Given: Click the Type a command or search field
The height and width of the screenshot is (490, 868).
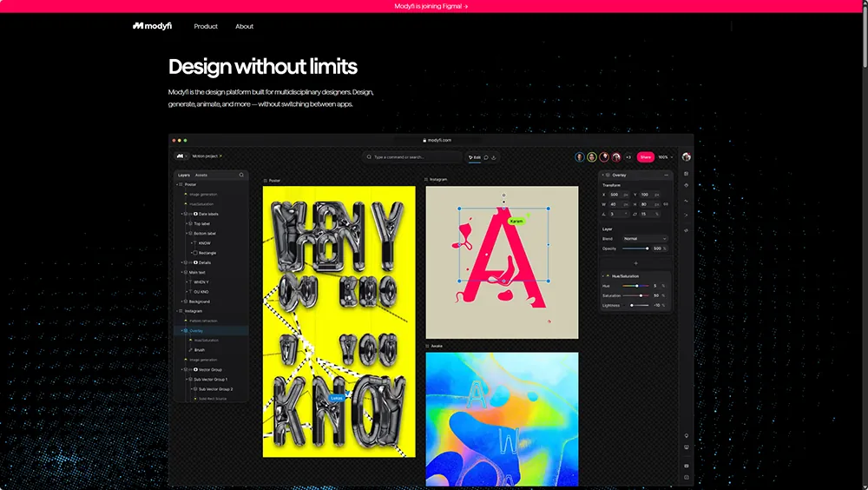Looking at the screenshot, I should click(x=412, y=157).
